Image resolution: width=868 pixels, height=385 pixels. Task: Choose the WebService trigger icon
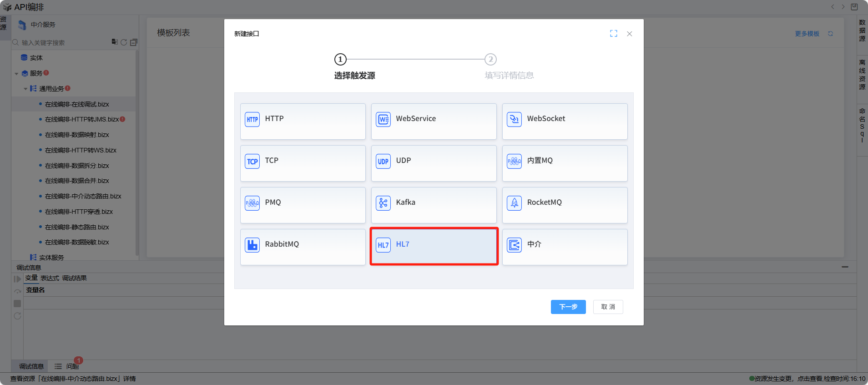tap(384, 119)
